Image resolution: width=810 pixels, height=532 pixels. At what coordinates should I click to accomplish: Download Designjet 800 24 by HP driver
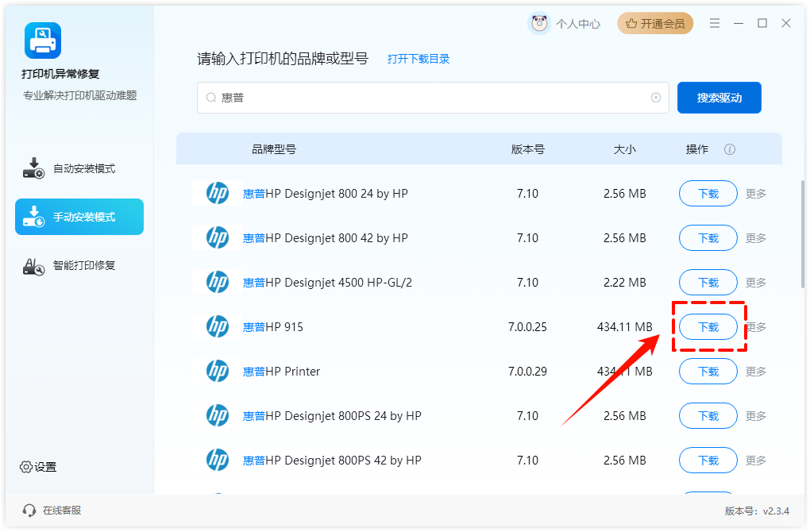(x=708, y=193)
